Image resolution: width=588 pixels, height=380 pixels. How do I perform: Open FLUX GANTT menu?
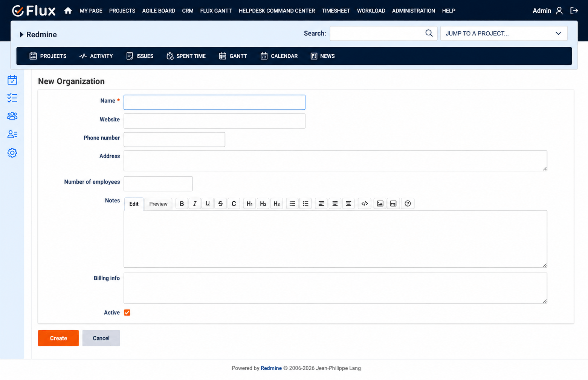tap(216, 11)
